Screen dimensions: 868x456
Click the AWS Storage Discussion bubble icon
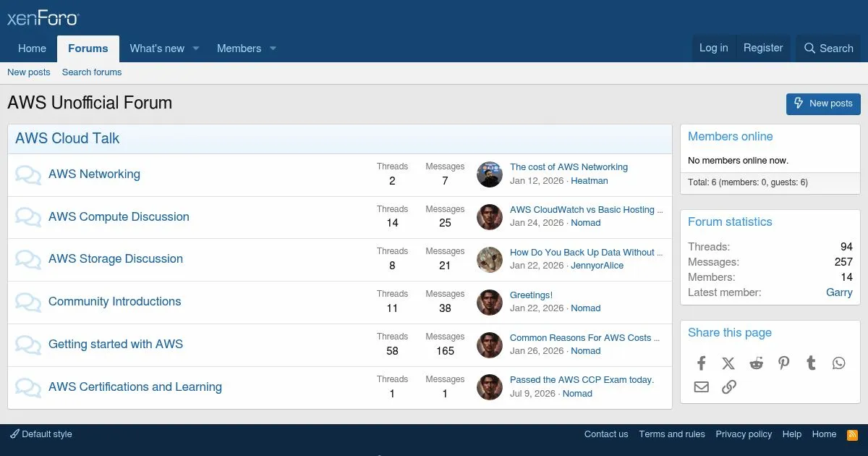point(28,260)
